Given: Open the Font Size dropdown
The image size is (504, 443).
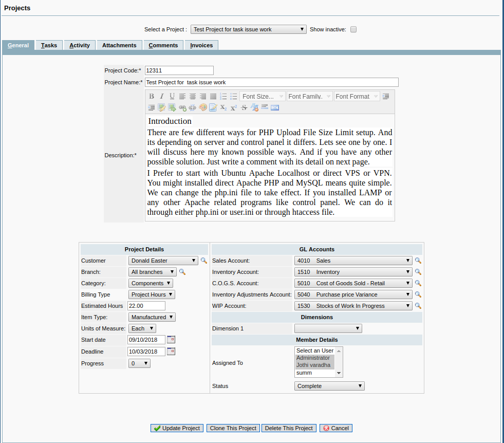Looking at the screenshot, I should [x=262, y=96].
